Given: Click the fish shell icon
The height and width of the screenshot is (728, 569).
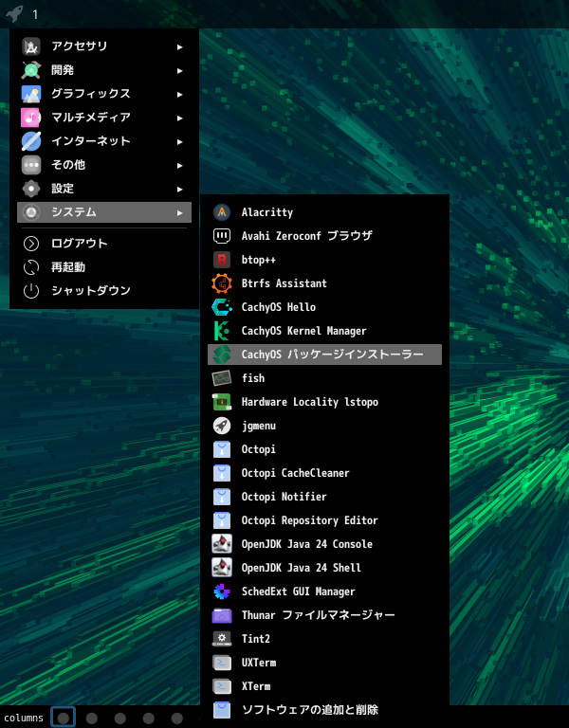Looking at the screenshot, I should click(222, 378).
